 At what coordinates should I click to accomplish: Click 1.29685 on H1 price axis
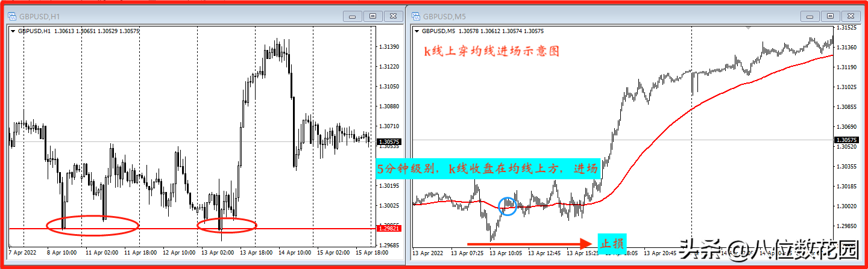pos(389,246)
